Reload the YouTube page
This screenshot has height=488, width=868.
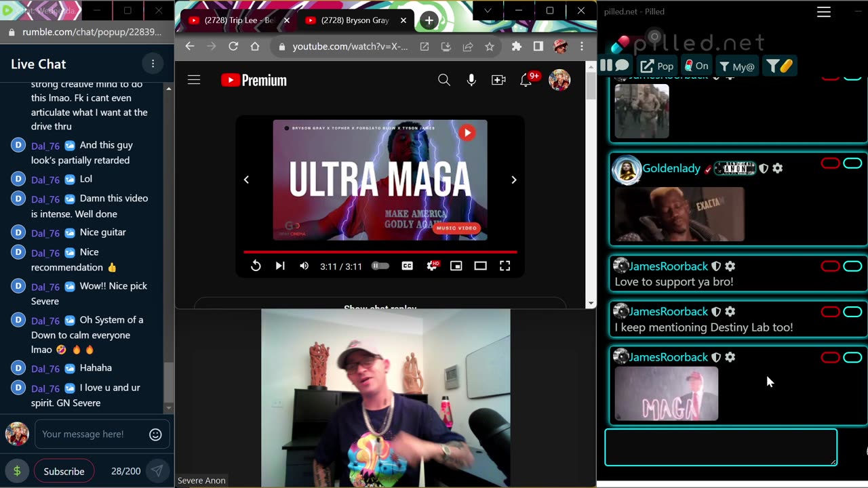(x=233, y=46)
